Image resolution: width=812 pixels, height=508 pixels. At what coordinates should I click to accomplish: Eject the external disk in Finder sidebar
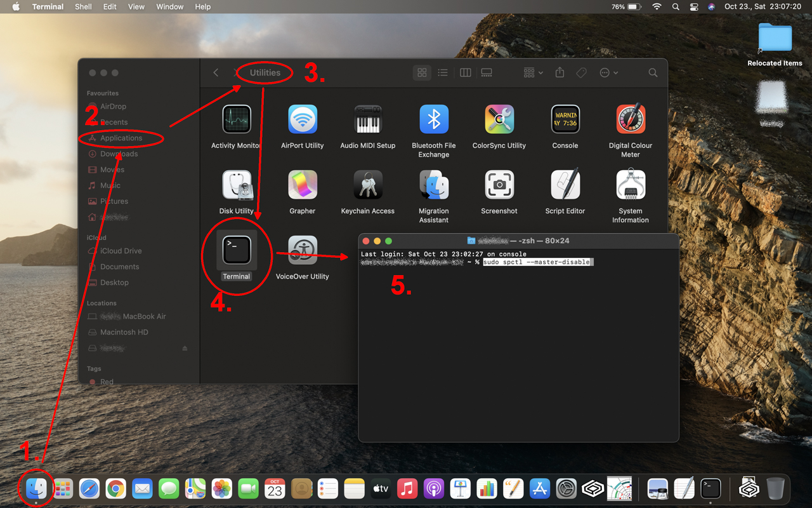click(x=185, y=348)
